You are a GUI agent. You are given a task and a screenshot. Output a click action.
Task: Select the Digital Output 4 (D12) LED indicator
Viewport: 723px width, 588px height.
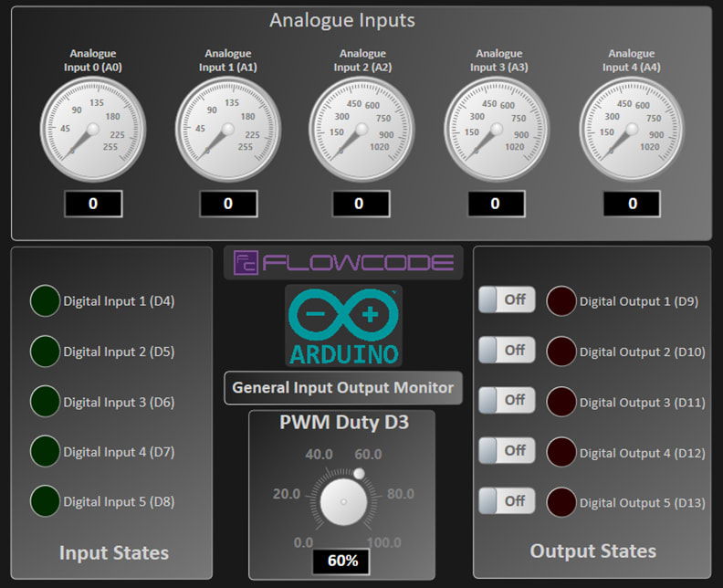[x=561, y=452]
